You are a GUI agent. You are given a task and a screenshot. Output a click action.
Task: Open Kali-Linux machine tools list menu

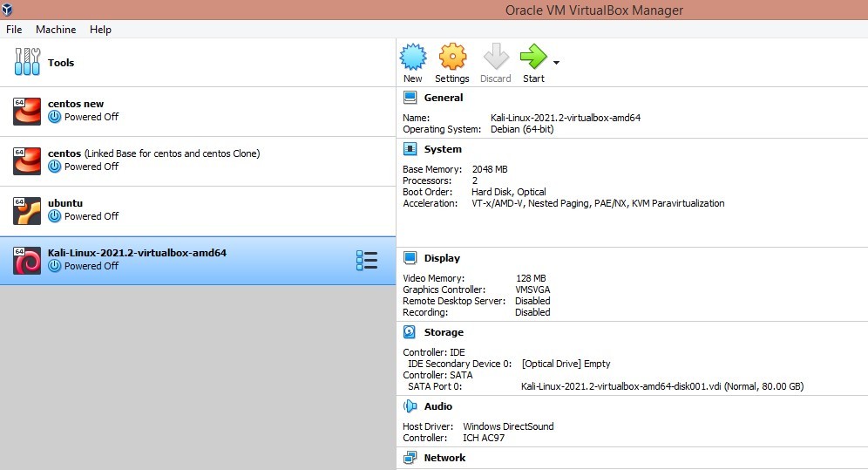pyautogui.click(x=367, y=260)
